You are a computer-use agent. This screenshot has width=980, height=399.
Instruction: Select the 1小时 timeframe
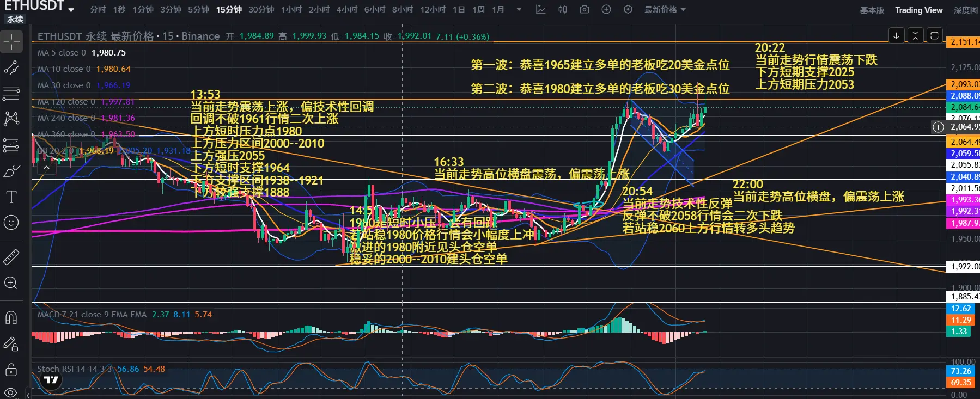(x=291, y=10)
